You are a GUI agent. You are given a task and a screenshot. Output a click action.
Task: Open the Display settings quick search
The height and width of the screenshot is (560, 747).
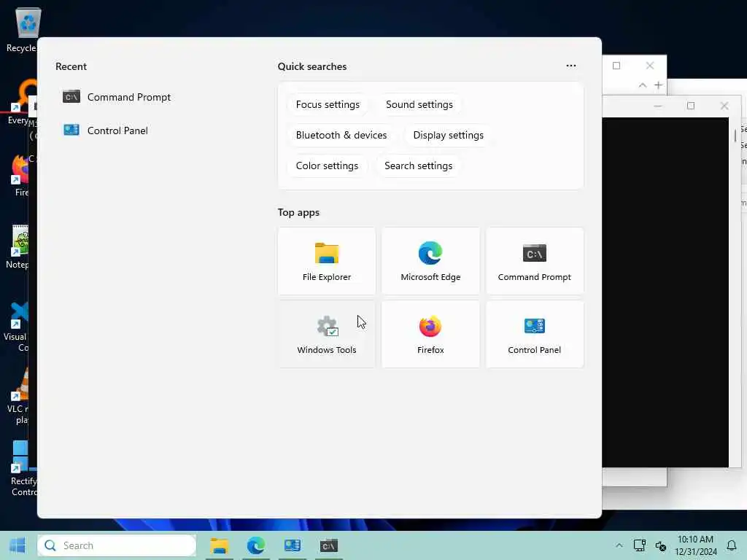[x=449, y=135]
